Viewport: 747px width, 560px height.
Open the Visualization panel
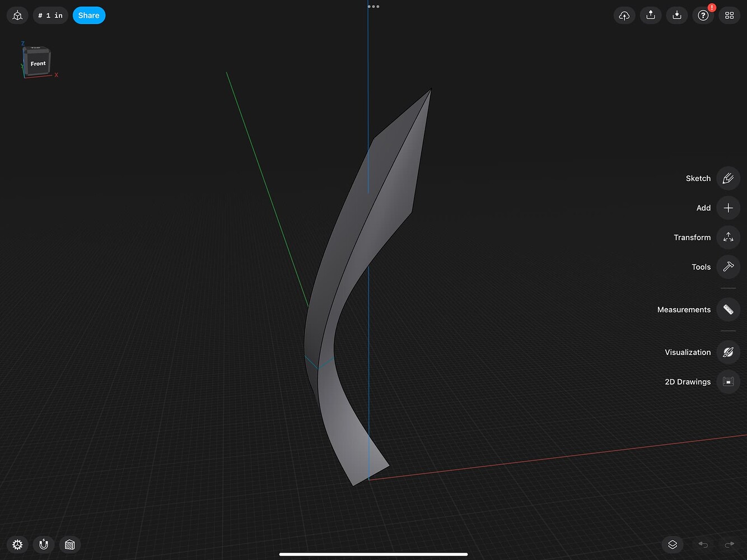(728, 352)
